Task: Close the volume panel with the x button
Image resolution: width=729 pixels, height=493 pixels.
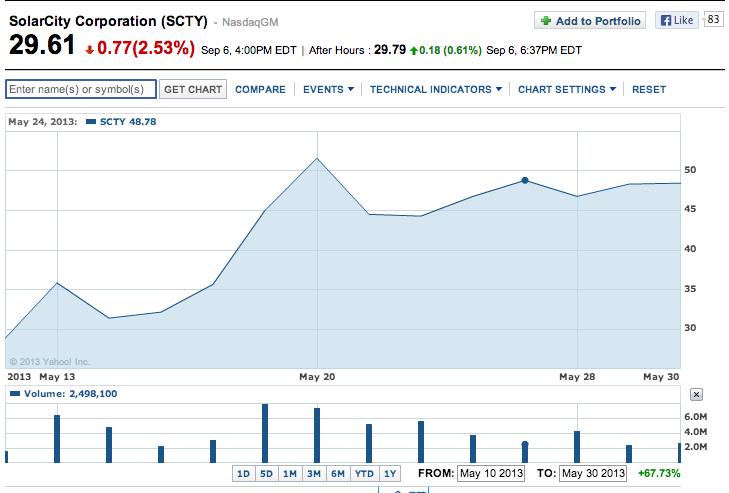Action: pos(696,394)
